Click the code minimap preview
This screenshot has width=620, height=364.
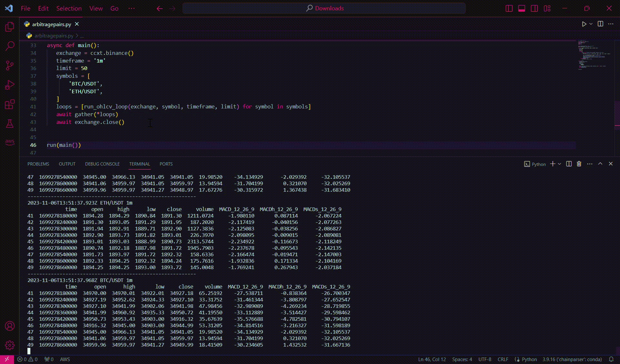594,55
